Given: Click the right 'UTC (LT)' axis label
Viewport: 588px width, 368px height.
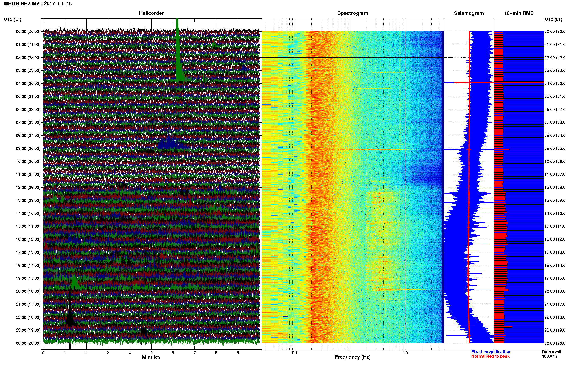Looking at the screenshot, I should pos(553,19).
